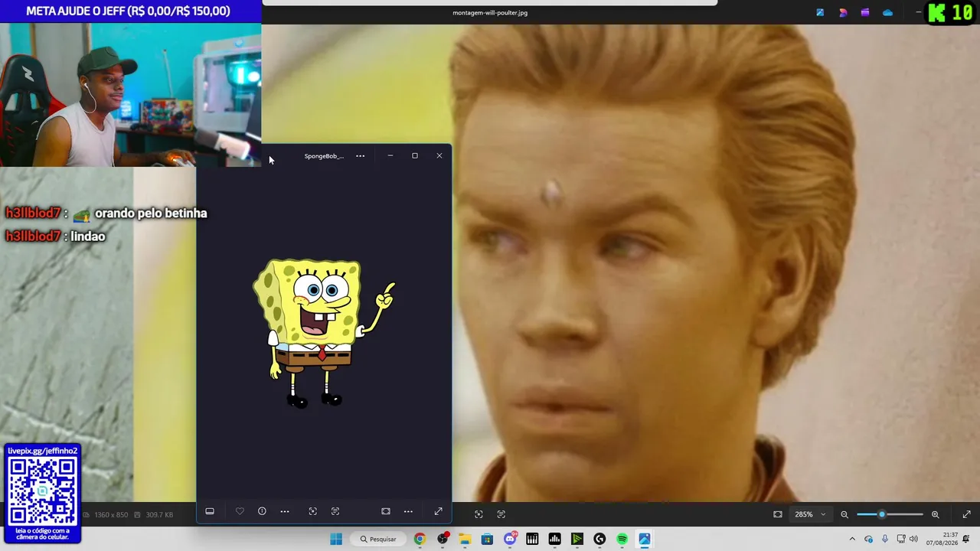Open Clipchamp from the main title bar
This screenshot has width=980, height=551.
tap(865, 12)
